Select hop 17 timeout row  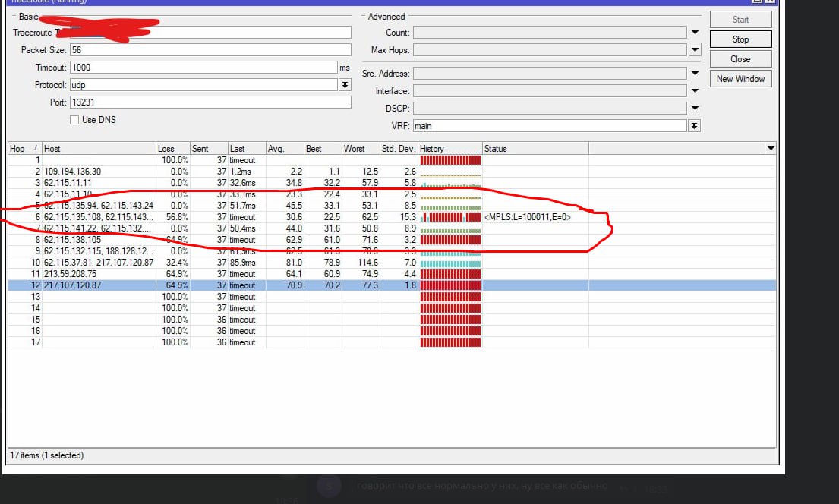[392, 342]
